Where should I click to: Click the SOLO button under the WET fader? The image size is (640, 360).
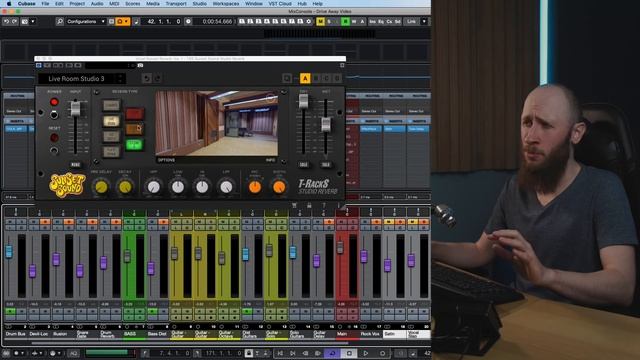coord(326,165)
